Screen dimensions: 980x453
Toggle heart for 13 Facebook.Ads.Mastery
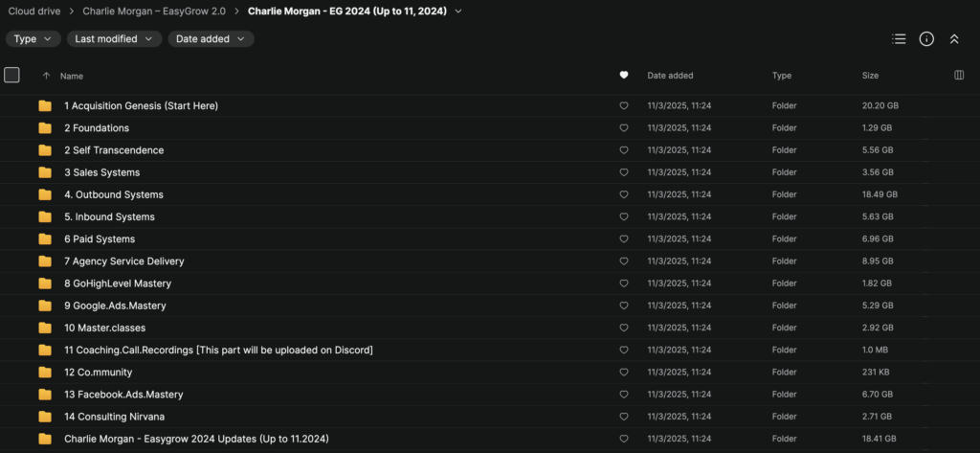(624, 395)
